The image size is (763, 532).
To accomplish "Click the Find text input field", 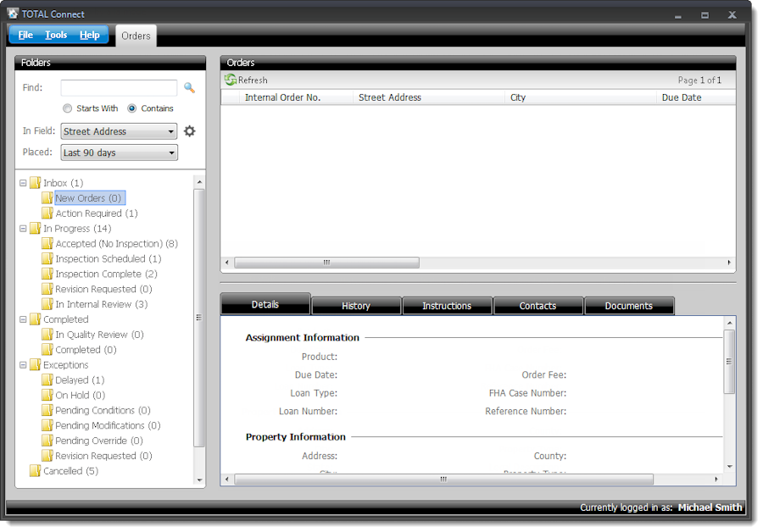I will click(119, 88).
